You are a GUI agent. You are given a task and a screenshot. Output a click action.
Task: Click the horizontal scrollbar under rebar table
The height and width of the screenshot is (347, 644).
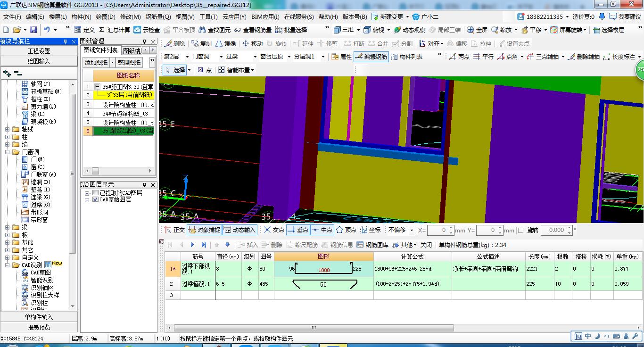(x=313, y=328)
